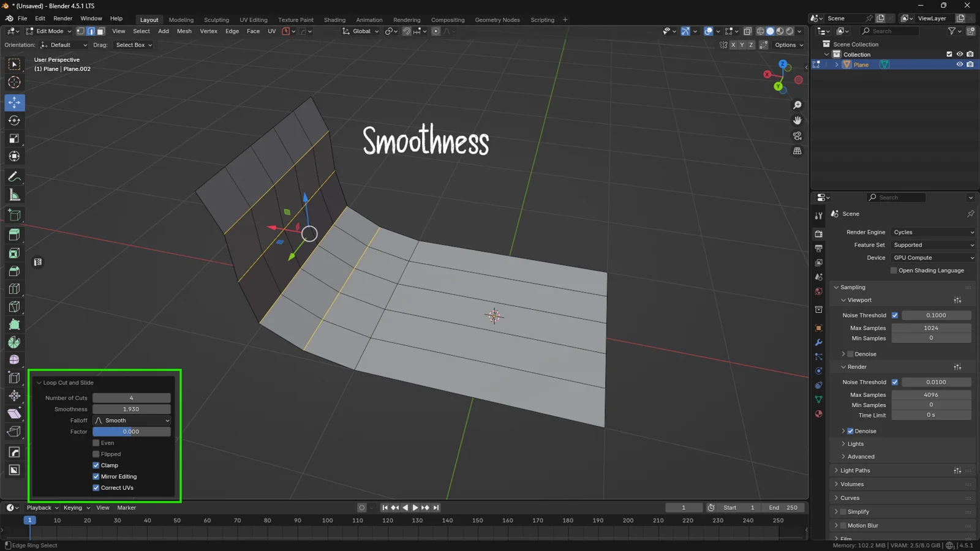Viewport: 980px width, 551px height.
Task: Open Drag Select Box dropdown
Action: [x=134, y=45]
